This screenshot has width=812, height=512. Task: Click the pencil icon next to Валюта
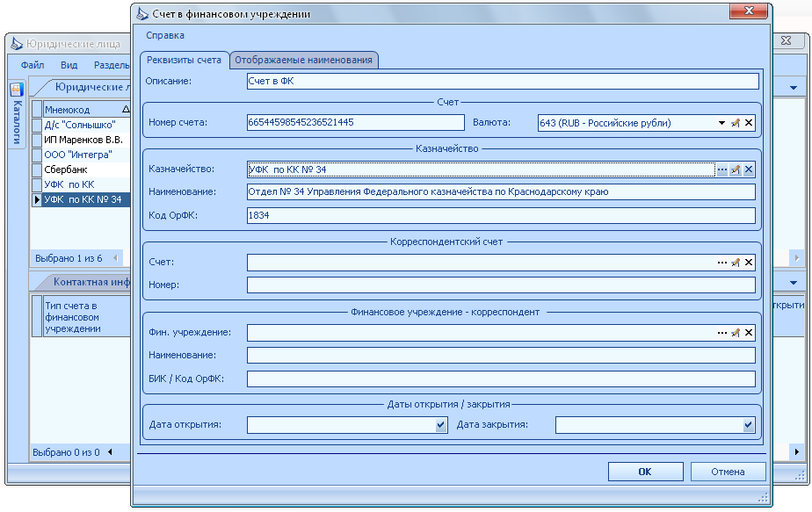[x=735, y=123]
